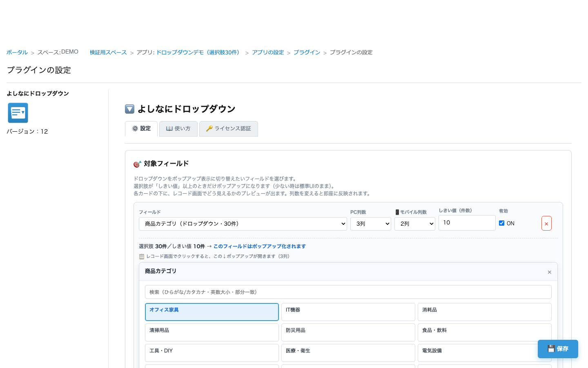588x368 pixels.
Task: Go to プラグイン breadcrumb link
Action: (307, 52)
